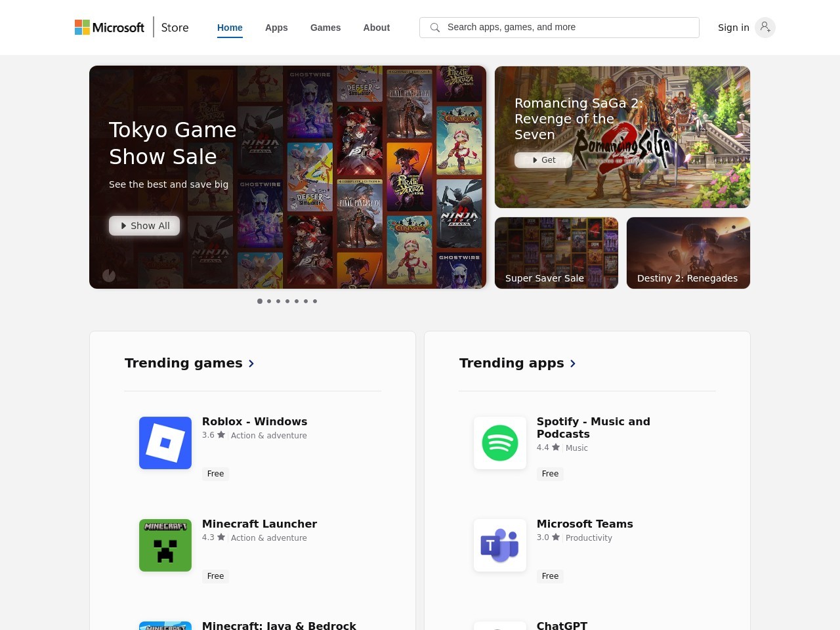Image resolution: width=840 pixels, height=630 pixels.
Task: Open the Apps tab in navigation
Action: (x=276, y=28)
